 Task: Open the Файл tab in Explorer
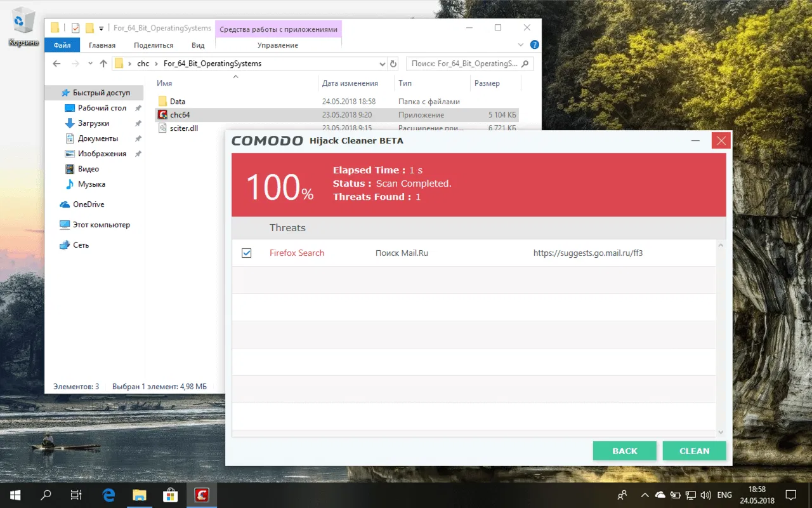point(62,45)
